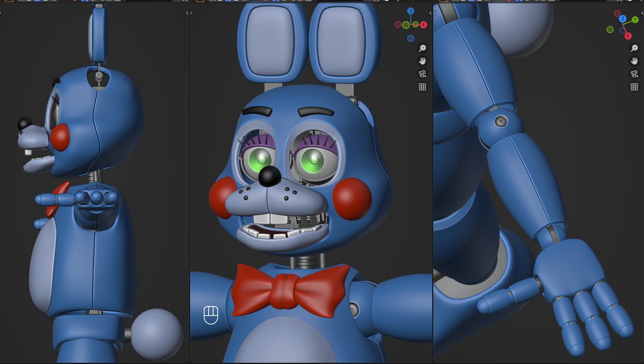Click the blue Z axis on right viewport gizmo
The width and height of the screenshot is (644, 364).
coord(623,19)
